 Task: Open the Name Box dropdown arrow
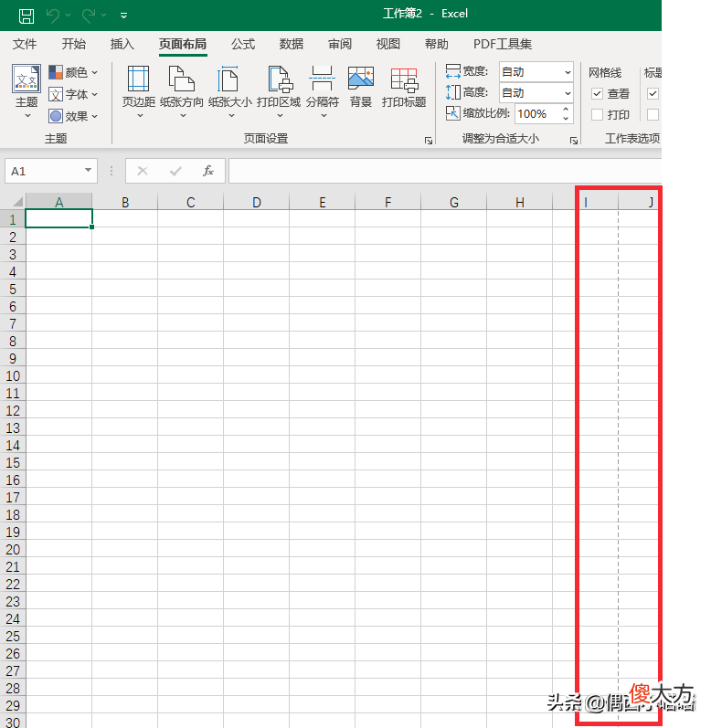click(x=88, y=171)
